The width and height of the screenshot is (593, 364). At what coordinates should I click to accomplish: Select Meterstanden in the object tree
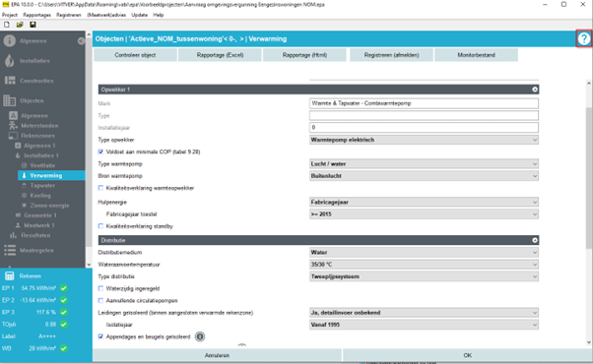tap(39, 125)
